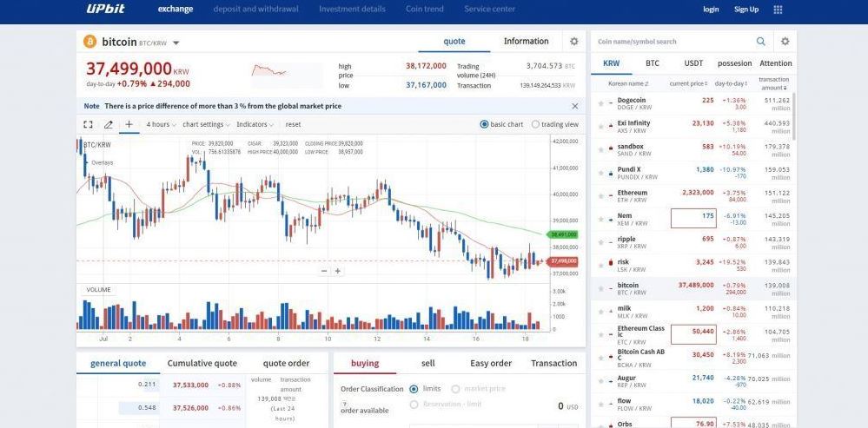Sort by day-to-day column
Viewport: 868px width, 428px height.
(x=732, y=83)
